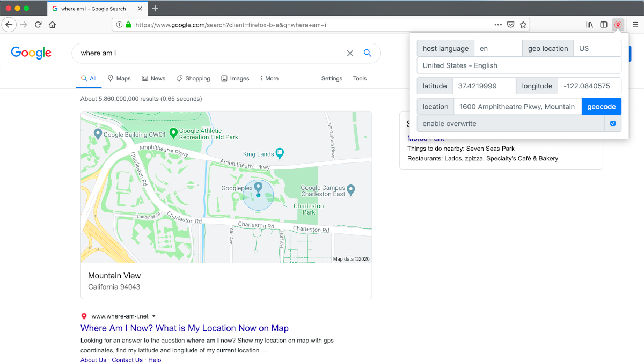Expand the More search categories dropdown
The image size is (644, 362).
(269, 78)
